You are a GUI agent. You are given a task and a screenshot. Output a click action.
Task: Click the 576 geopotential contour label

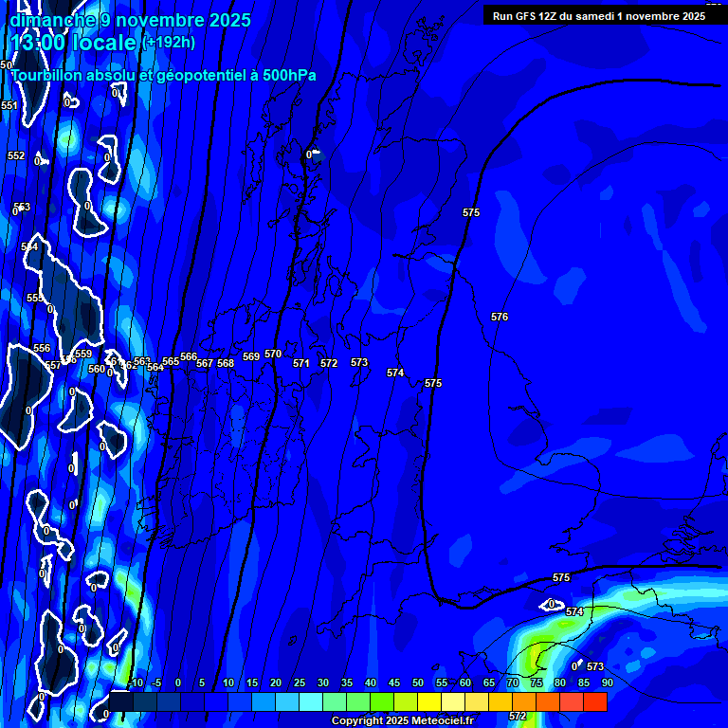(x=500, y=317)
